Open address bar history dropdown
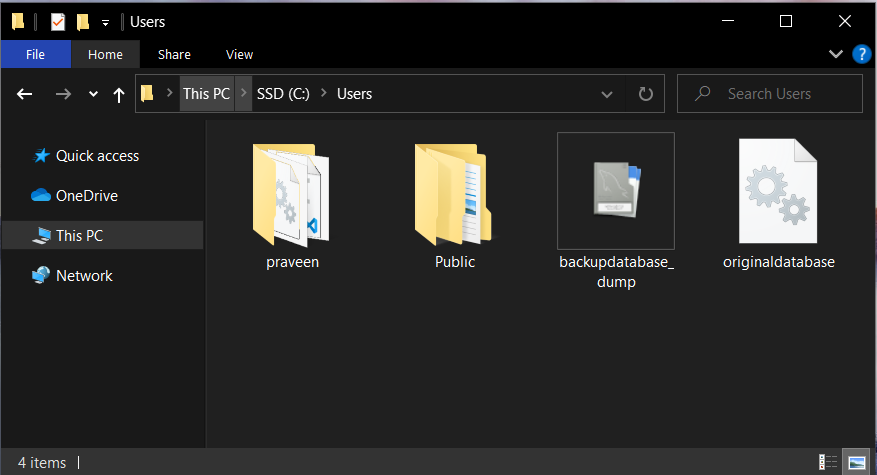877x475 pixels. [606, 94]
